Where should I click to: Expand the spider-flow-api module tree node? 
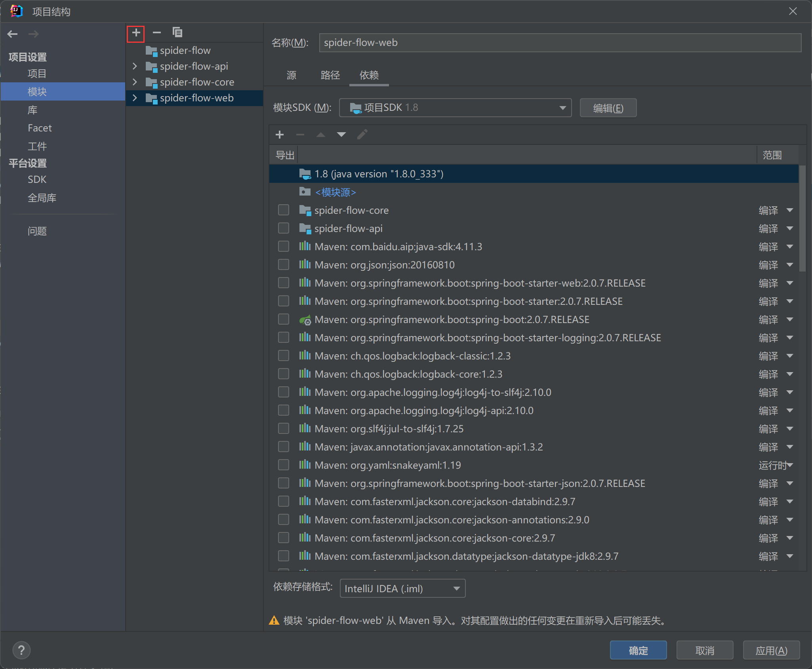pos(135,66)
